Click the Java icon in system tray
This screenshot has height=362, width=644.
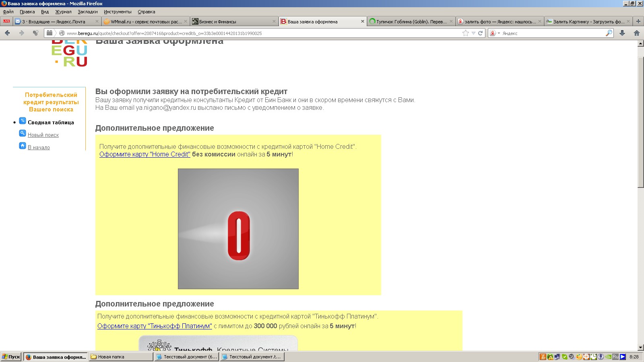click(x=543, y=356)
